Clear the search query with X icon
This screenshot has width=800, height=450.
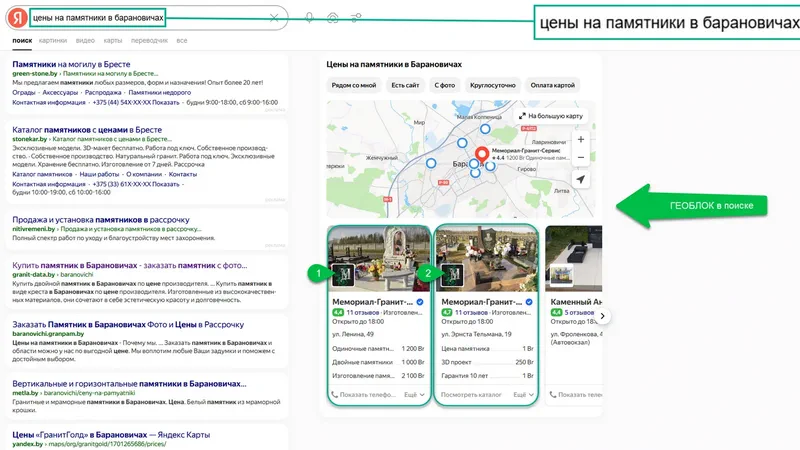click(x=272, y=18)
